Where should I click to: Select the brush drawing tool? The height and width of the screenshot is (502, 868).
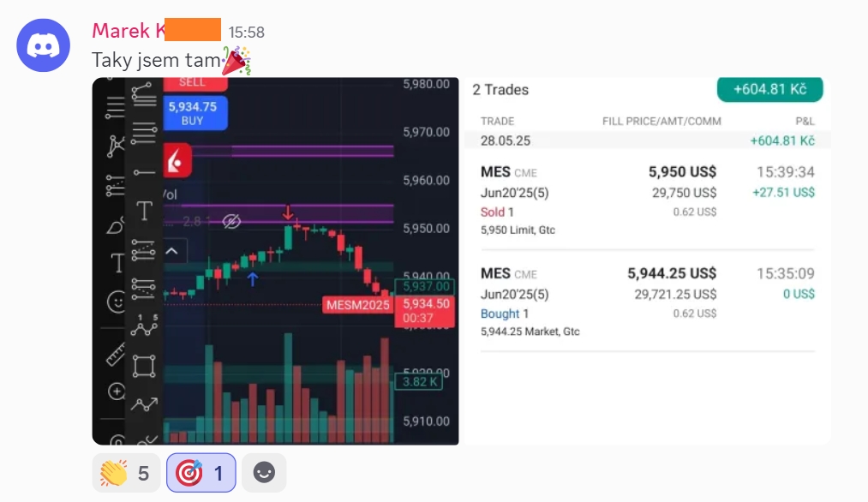[115, 226]
